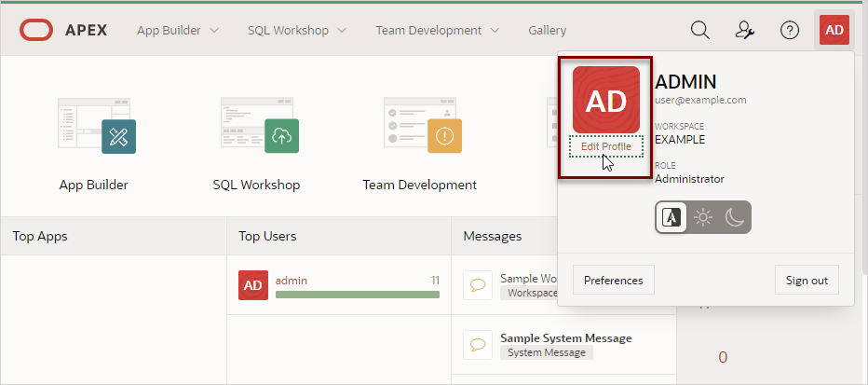Click the large AD profile picture
Viewport: 868px width, 385px height.
[x=606, y=100]
